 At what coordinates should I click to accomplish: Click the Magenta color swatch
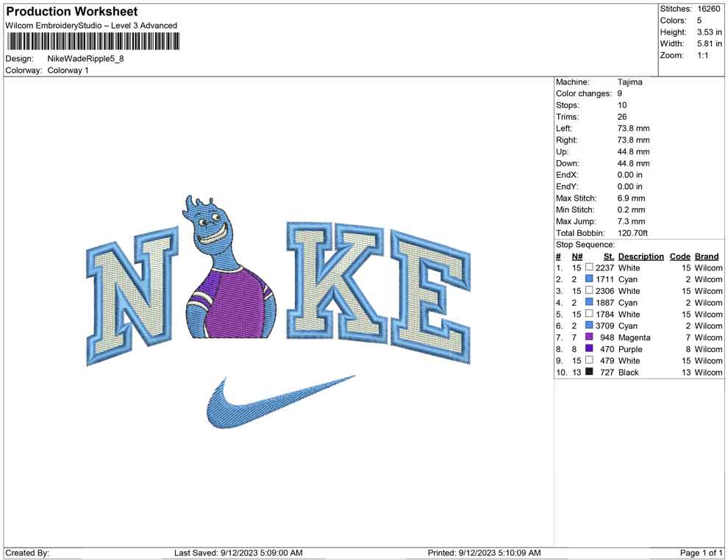[589, 337]
